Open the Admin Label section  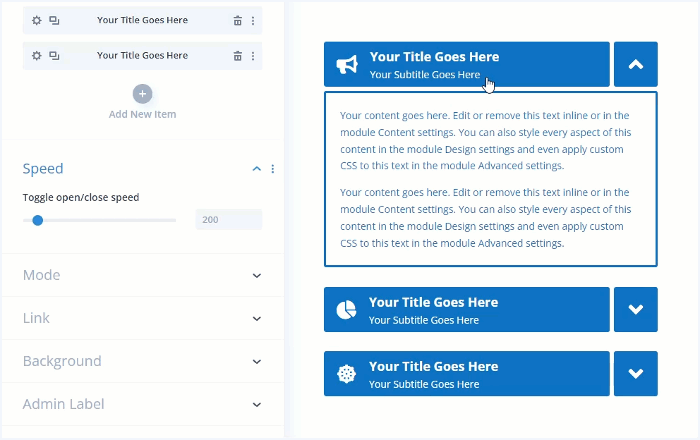tap(256, 405)
